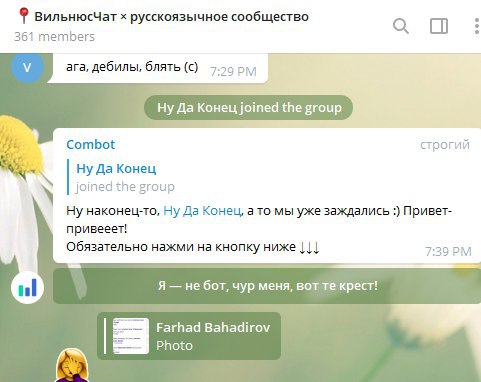This screenshot has width=481, height=382.
Task: Open Farhad Bahadirov photo reply thumbnail
Action: click(130, 336)
